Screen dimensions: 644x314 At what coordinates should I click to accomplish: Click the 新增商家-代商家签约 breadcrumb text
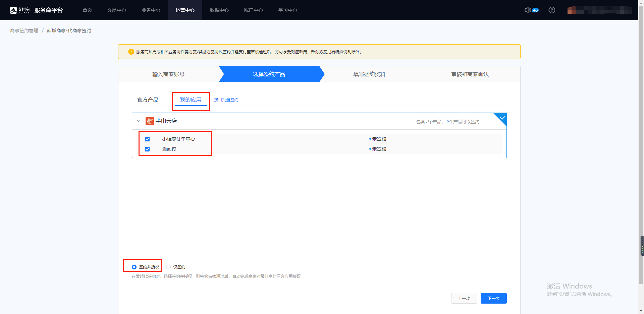pos(69,30)
